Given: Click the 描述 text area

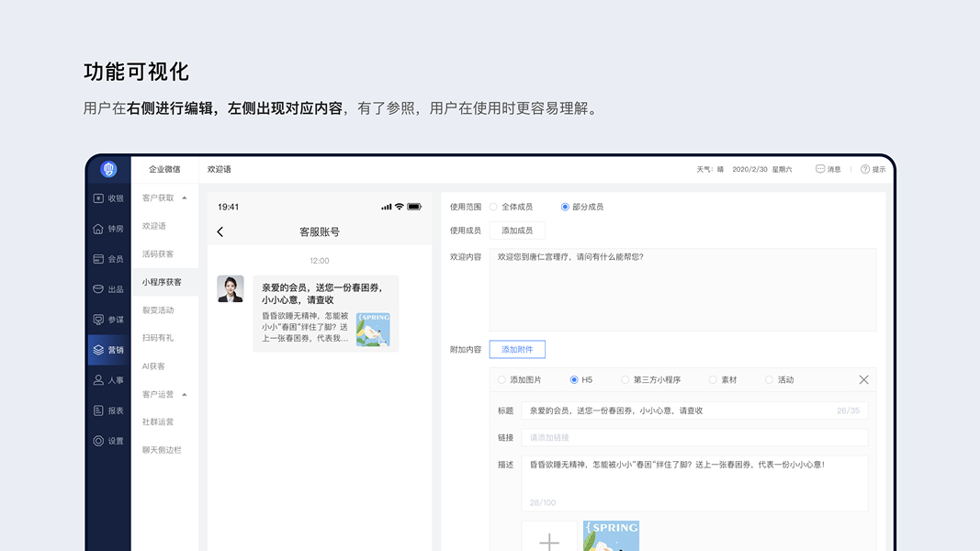Looking at the screenshot, I should [x=695, y=484].
